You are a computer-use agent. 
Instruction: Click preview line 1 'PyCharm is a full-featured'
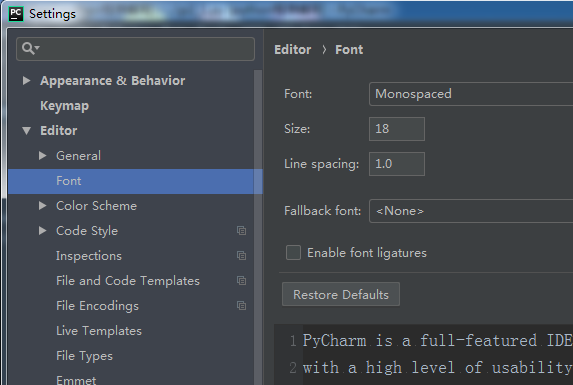pyautogui.click(x=438, y=341)
